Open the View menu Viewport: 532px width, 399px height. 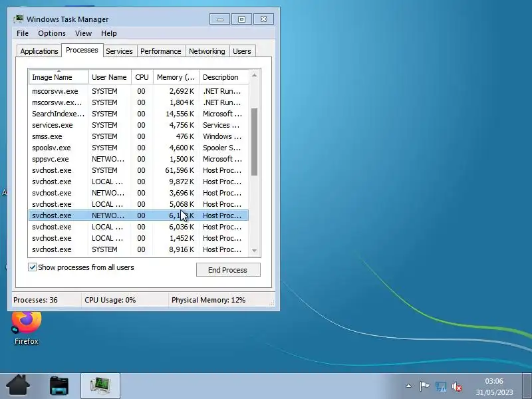(x=83, y=33)
